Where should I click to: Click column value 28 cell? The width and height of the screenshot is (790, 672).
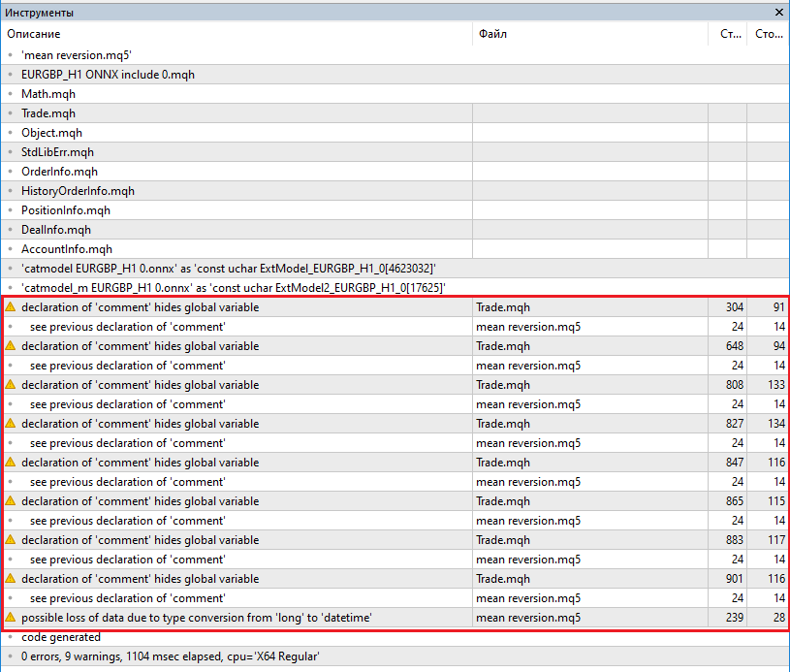click(x=768, y=618)
